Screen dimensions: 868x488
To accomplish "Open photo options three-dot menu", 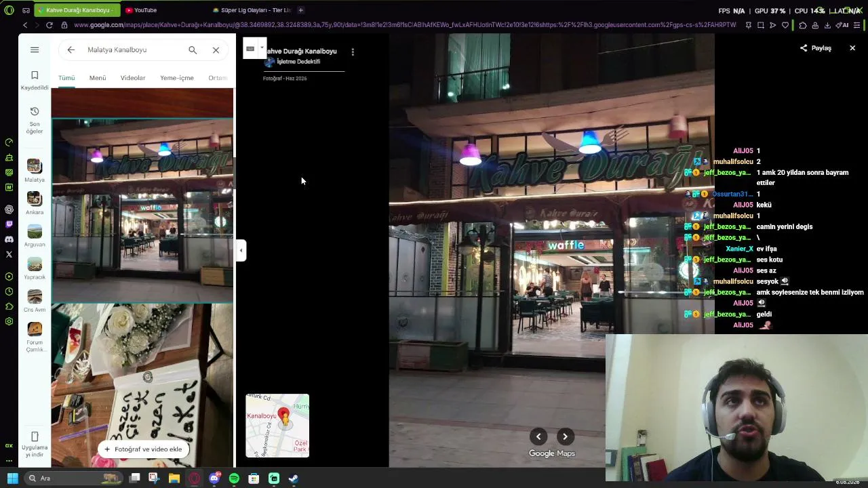I will click(353, 52).
